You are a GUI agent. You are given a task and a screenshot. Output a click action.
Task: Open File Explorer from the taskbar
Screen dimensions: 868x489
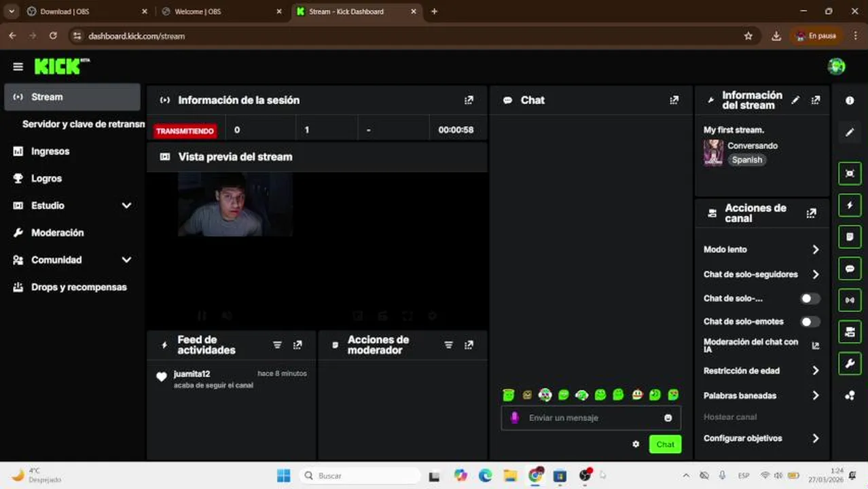pyautogui.click(x=510, y=475)
